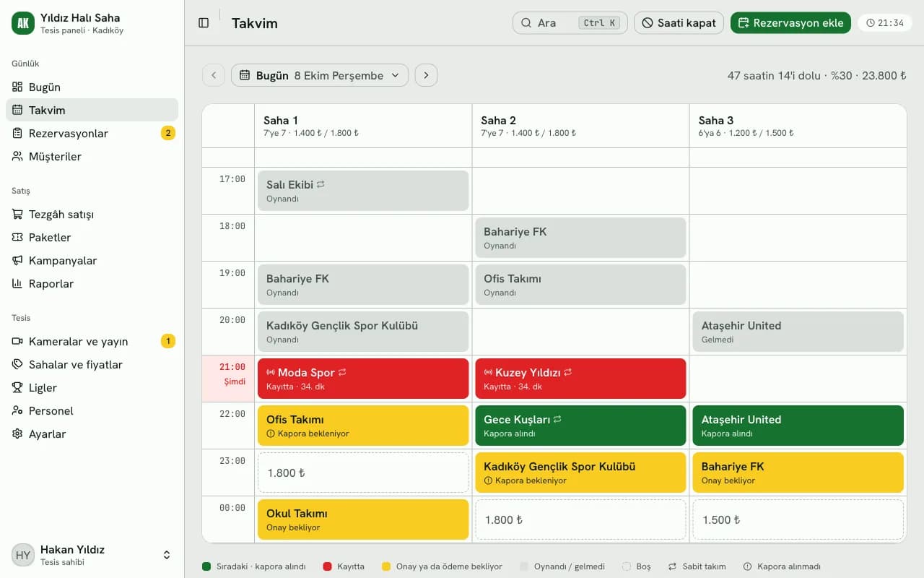Select Takvim in the sidebar
Screen dimensions: 924x578
click(x=92, y=110)
